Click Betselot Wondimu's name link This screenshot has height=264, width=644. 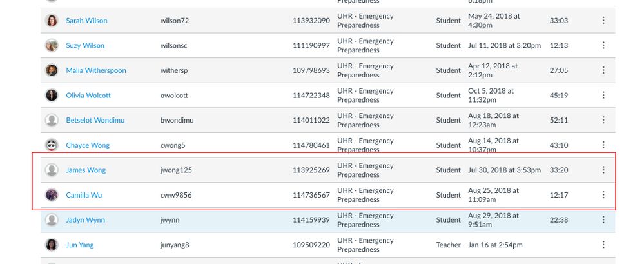95,120
